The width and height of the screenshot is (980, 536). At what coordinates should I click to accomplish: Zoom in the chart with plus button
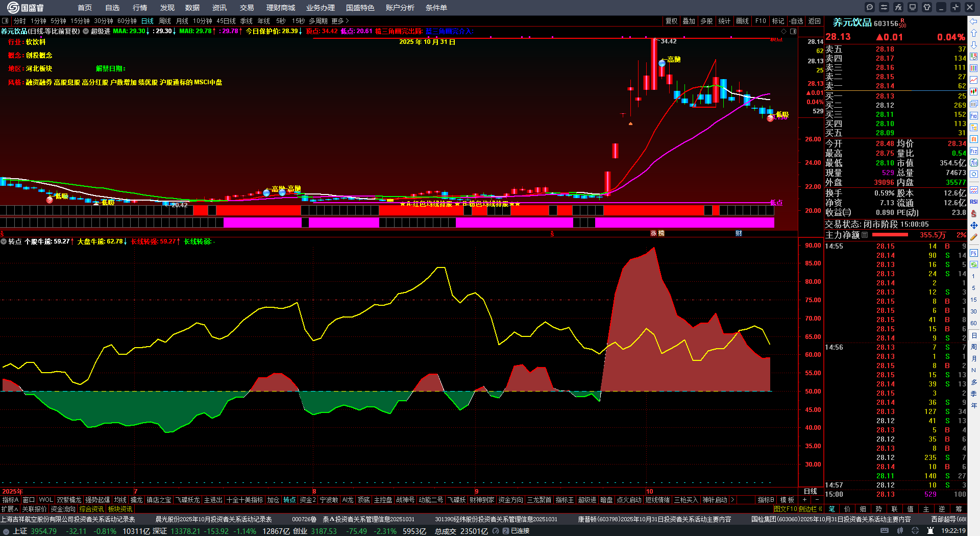coord(804,500)
